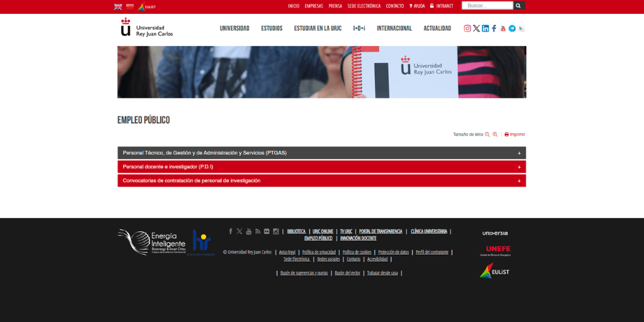Open SEDE ELECTRÓNICA in top bar
This screenshot has height=322, width=644.
pyautogui.click(x=364, y=6)
